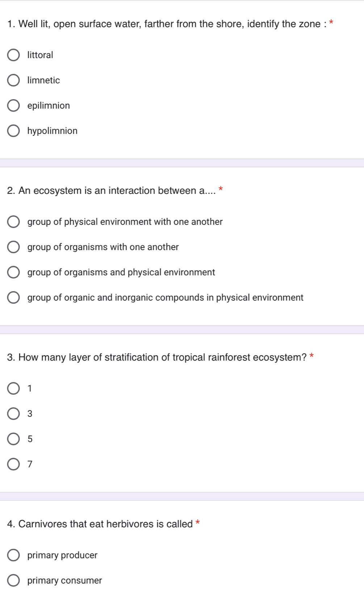Click the 'primary consumer' label text
Viewport: 364px width, 596px height.
point(65,581)
